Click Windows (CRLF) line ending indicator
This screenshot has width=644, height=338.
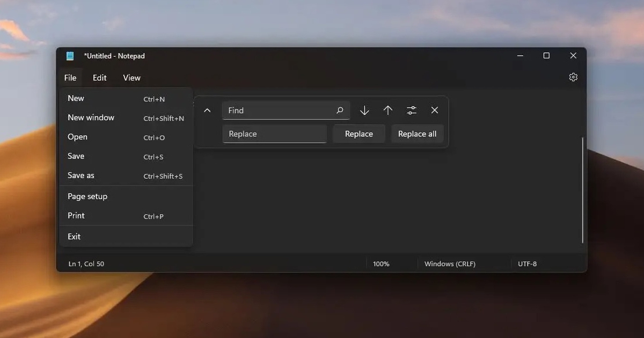450,264
